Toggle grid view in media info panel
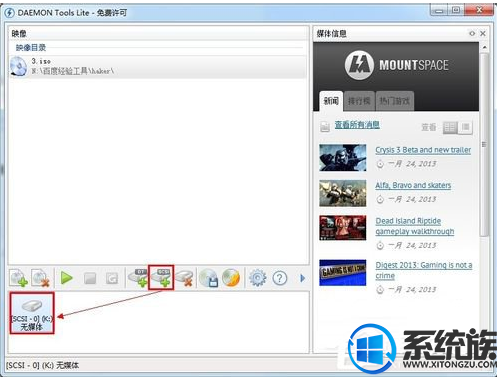 coord(450,127)
